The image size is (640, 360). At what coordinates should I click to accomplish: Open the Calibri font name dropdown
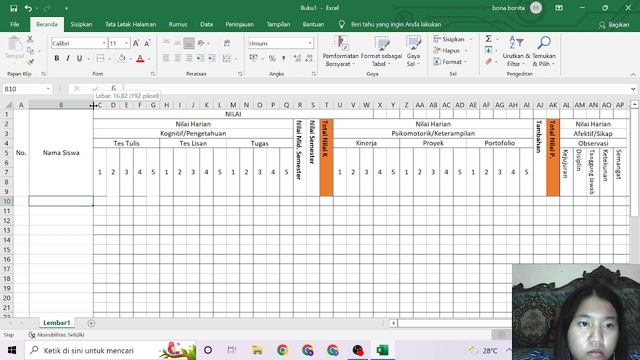(104, 43)
